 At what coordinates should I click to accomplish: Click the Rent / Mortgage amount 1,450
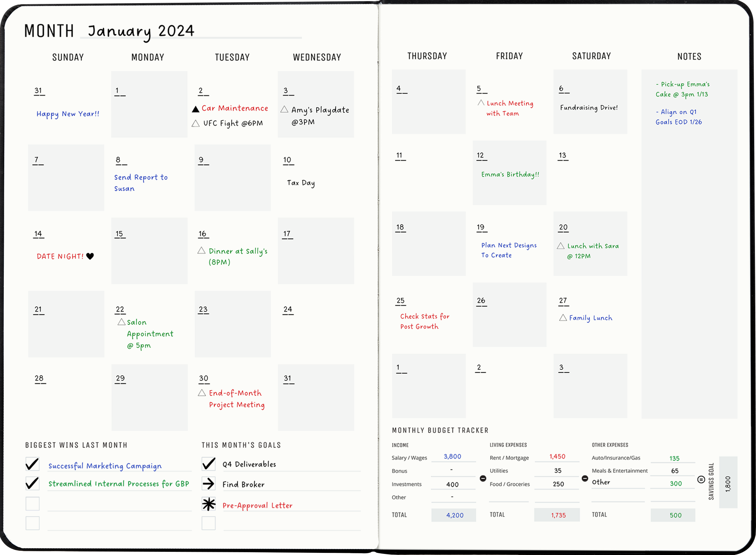coord(557,456)
